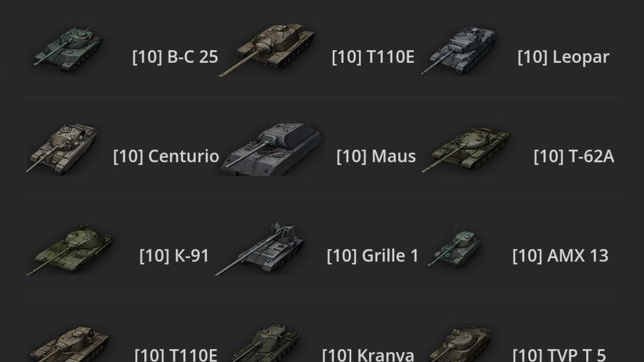644x362 pixels.
Task: Click the T110E tank image in the top row
Action: pos(266,49)
